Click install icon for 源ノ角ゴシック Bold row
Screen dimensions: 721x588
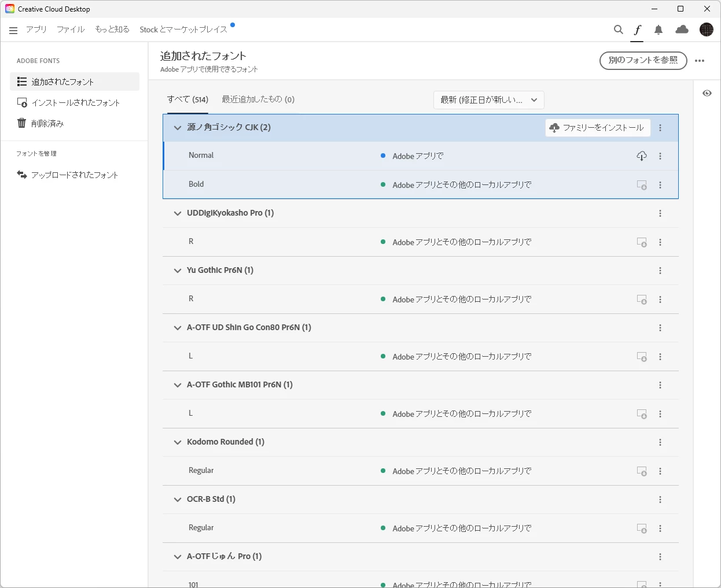pyautogui.click(x=642, y=185)
